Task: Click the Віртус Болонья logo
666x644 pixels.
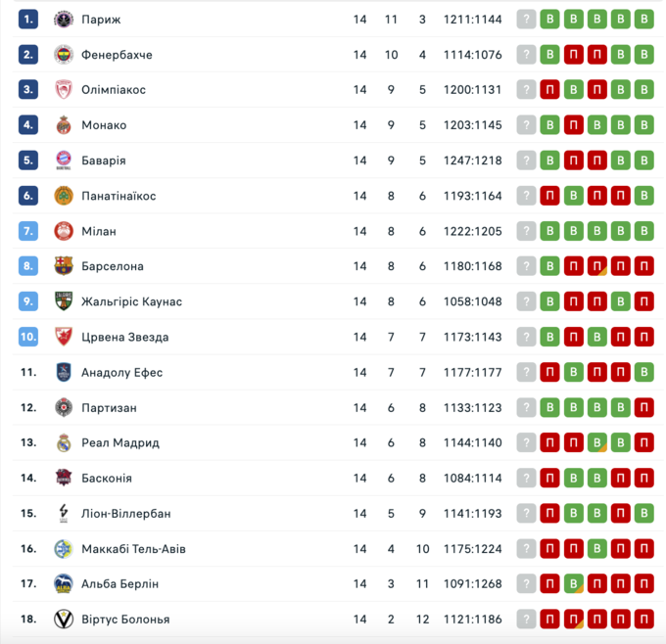Action: tap(64, 620)
